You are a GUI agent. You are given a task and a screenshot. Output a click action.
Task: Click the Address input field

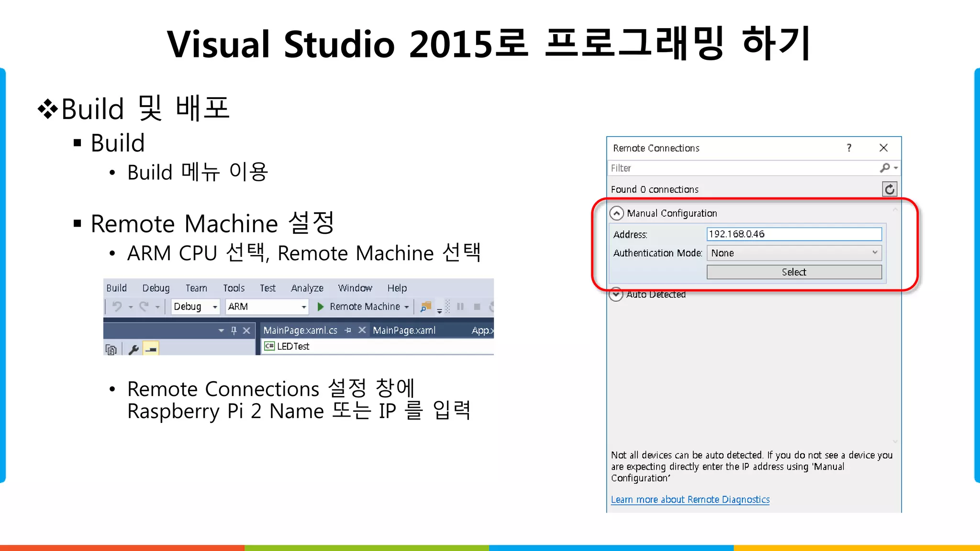coord(794,234)
